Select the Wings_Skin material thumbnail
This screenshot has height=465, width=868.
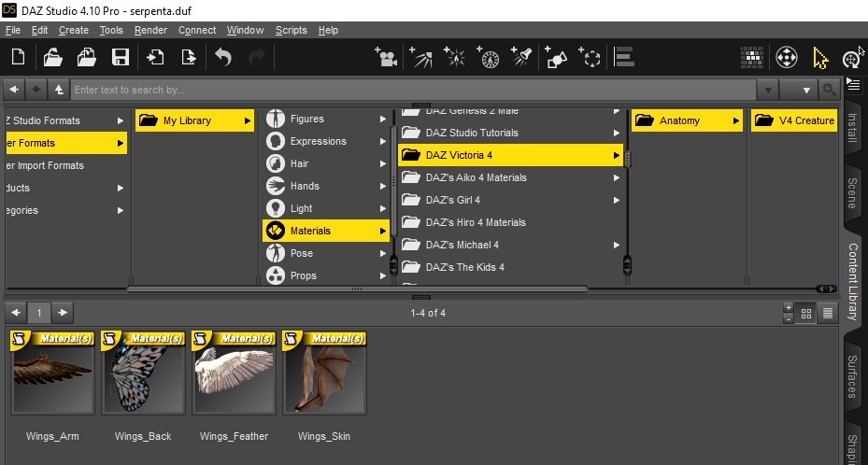pos(324,373)
